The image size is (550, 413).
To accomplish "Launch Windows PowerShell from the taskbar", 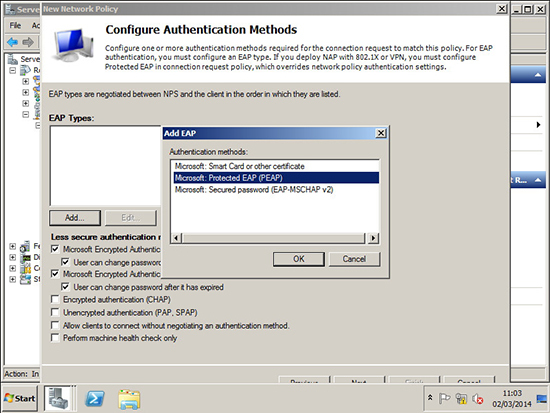I will pos(95,399).
